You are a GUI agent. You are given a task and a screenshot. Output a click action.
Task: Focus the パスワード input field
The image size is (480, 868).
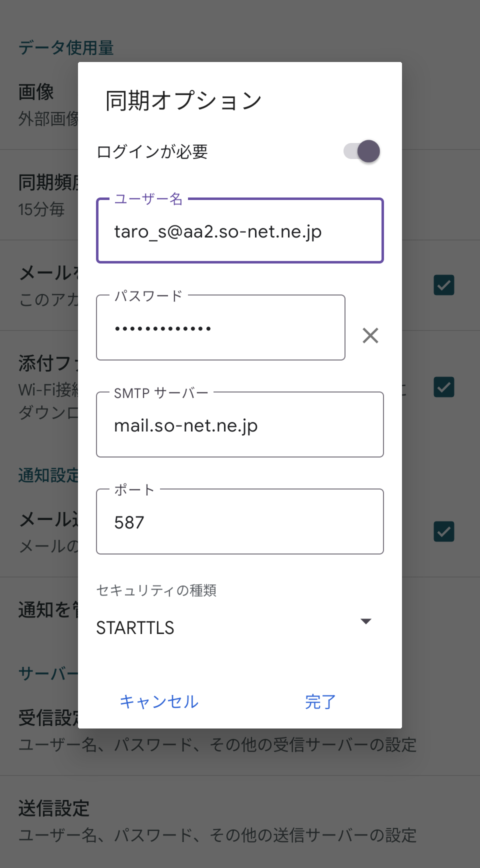click(x=220, y=328)
